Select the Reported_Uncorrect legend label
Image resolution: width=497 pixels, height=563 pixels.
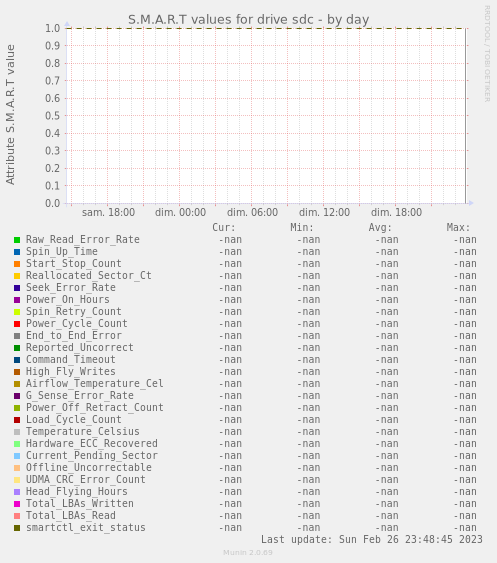coord(80,348)
